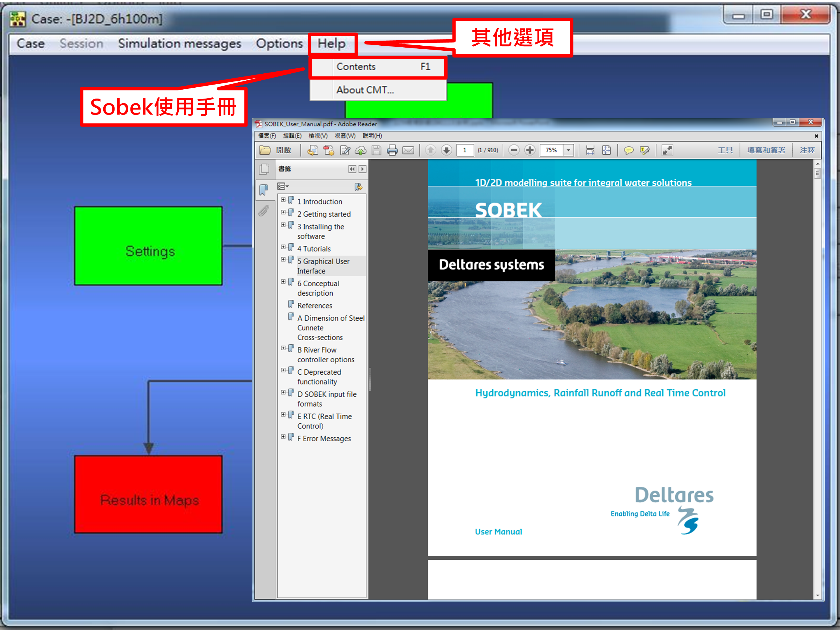840x630 pixels.
Task: Open the 編輯(E) menu in Adobe Reader
Action: pos(292,136)
